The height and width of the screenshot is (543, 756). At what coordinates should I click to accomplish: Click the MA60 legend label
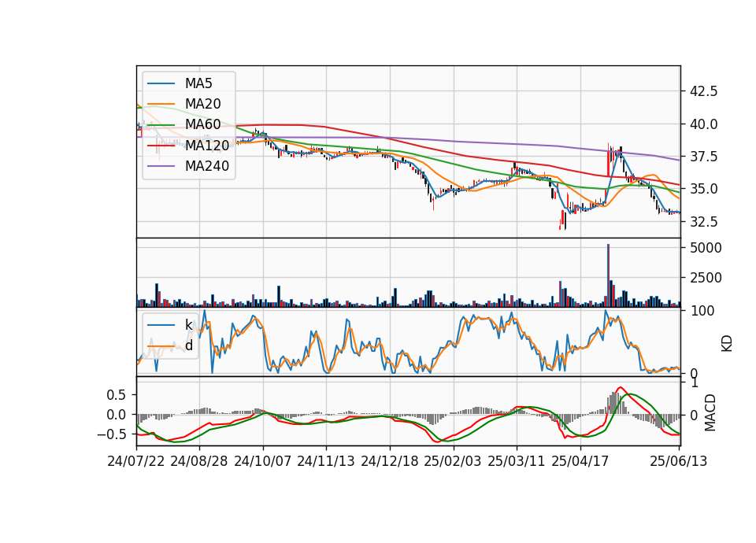click(x=202, y=124)
